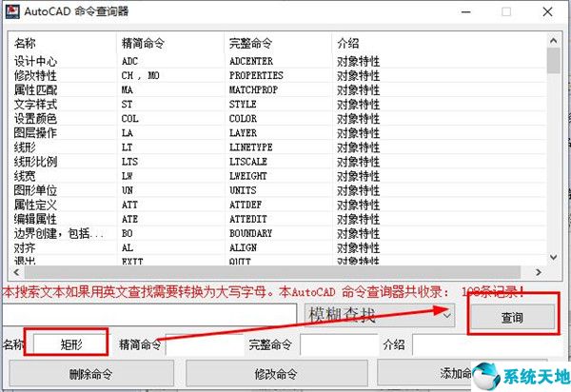Select the 文字样式 row
Screen dimensions: 571x392
click(x=278, y=104)
